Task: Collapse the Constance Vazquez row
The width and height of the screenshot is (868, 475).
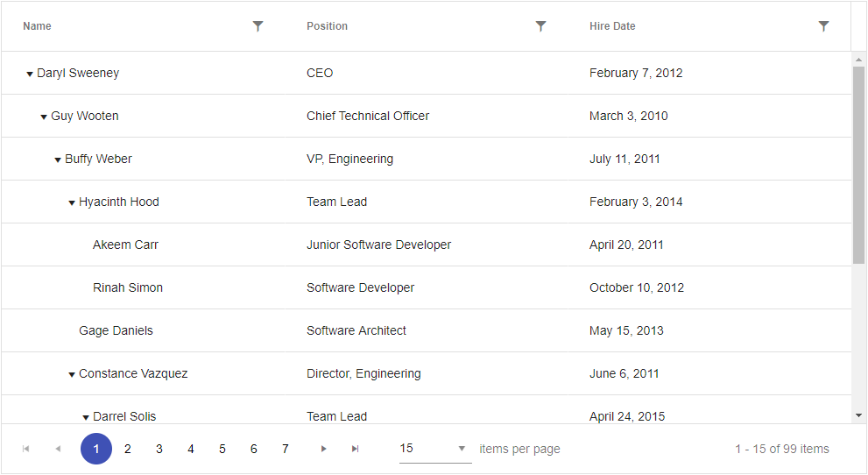Action: pos(72,375)
